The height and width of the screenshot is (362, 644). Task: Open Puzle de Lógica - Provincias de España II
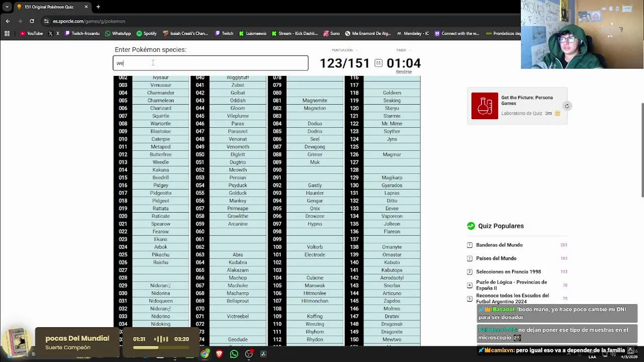511,285
